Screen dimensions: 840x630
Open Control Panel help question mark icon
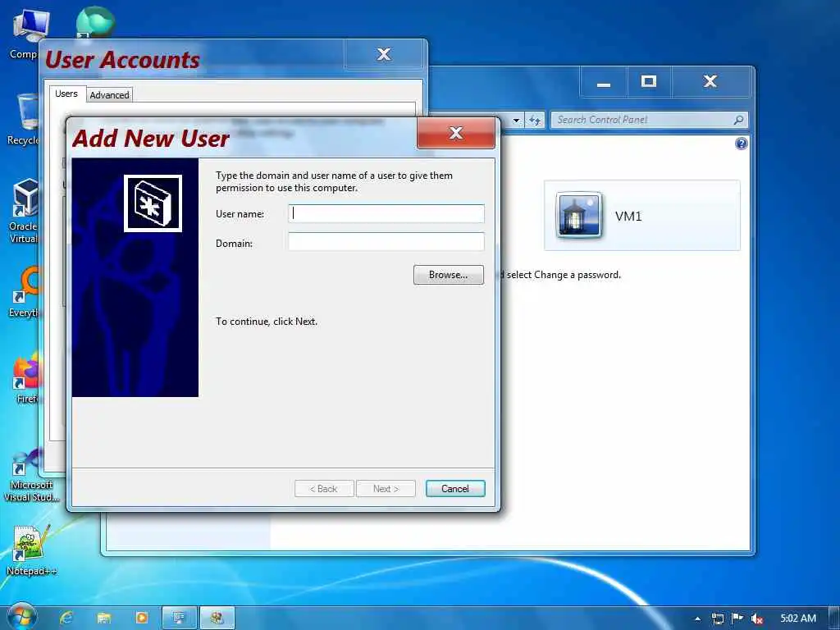tap(741, 144)
